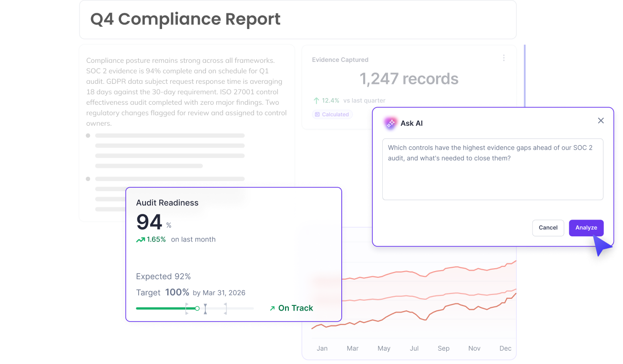The image size is (623, 364).
Task: Click the Audit Readiness progress slider handle
Action: click(x=197, y=308)
